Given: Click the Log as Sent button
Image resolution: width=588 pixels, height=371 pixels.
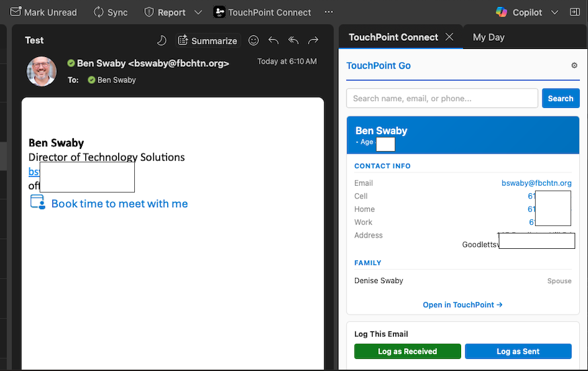Looking at the screenshot, I should click(518, 351).
